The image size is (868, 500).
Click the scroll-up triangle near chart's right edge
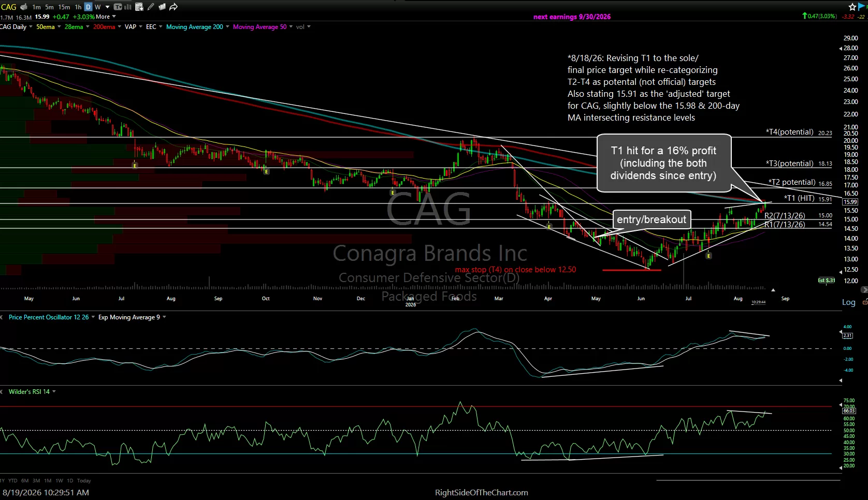[x=773, y=290]
